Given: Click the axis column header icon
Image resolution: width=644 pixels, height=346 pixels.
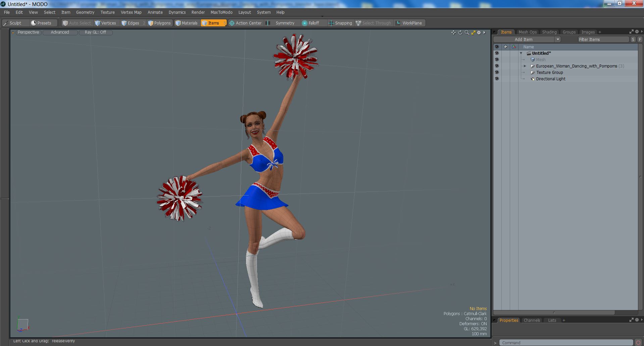Looking at the screenshot, I should coord(514,47).
